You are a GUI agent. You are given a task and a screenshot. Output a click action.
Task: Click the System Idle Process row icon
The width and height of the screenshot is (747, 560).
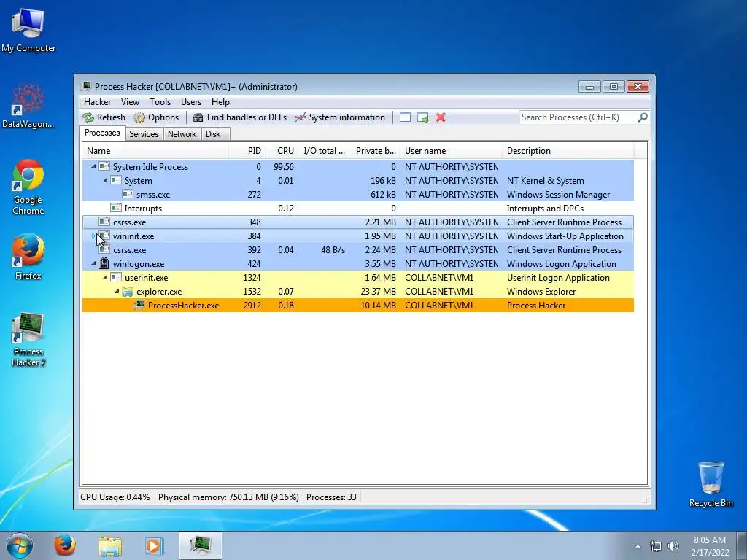[104, 167]
